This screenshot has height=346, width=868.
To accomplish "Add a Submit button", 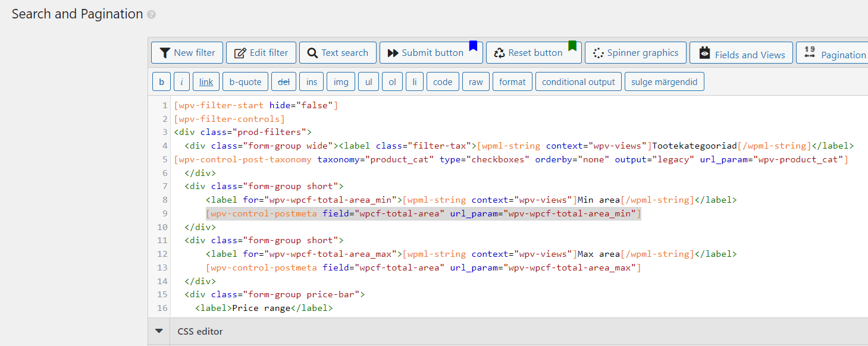I will pyautogui.click(x=431, y=52).
